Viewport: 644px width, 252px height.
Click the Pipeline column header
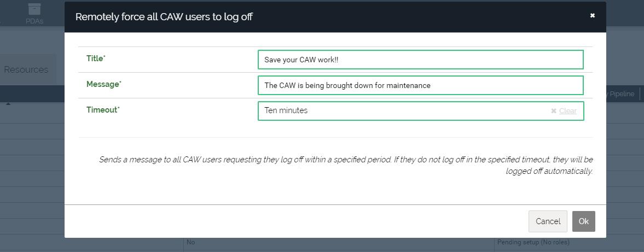[622, 94]
